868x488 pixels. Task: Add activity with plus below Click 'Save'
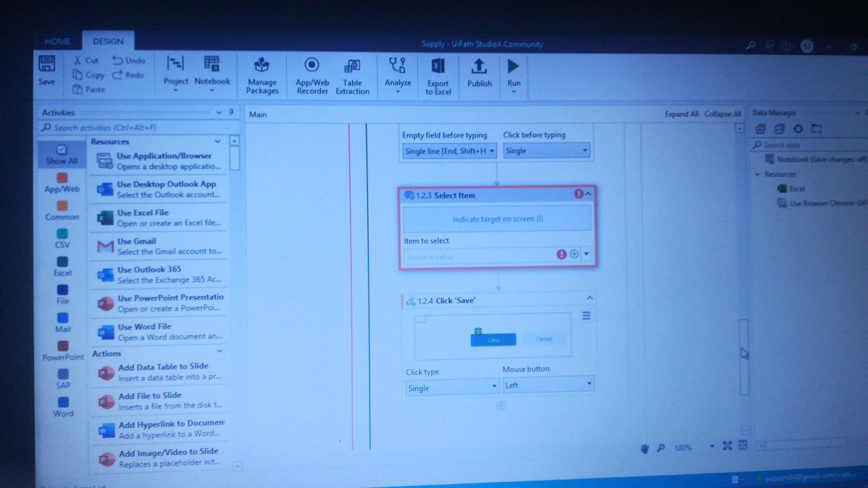501,405
